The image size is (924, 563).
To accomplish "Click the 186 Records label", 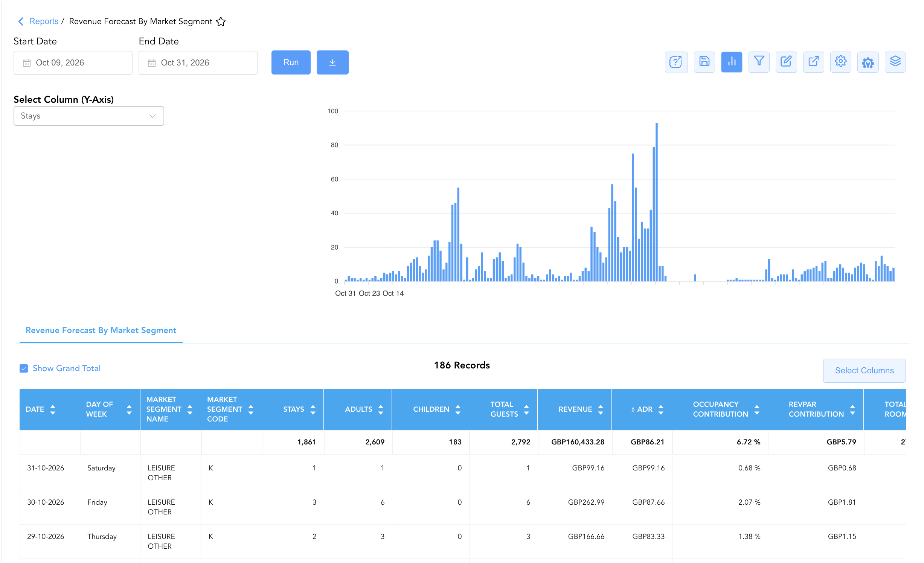I will tap(462, 365).
